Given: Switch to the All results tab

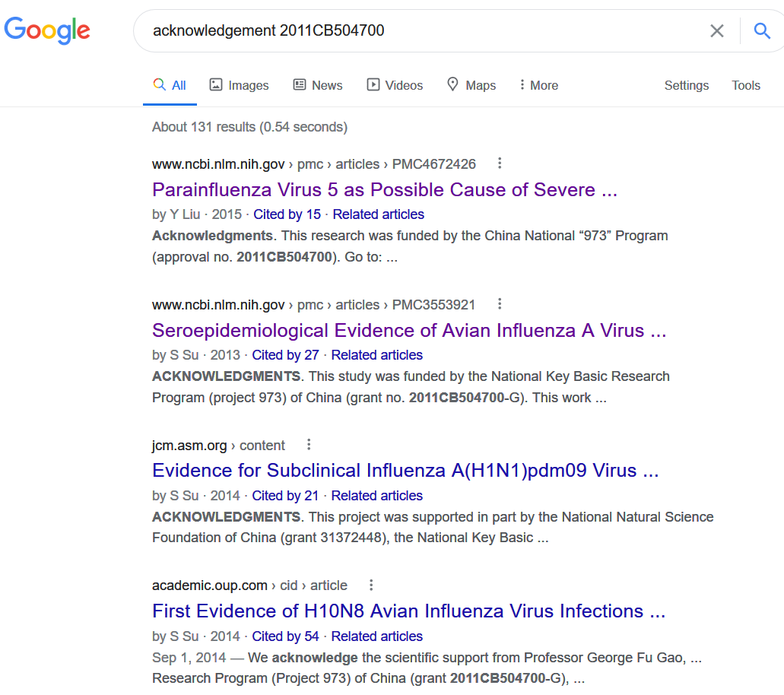Looking at the screenshot, I should (x=170, y=85).
